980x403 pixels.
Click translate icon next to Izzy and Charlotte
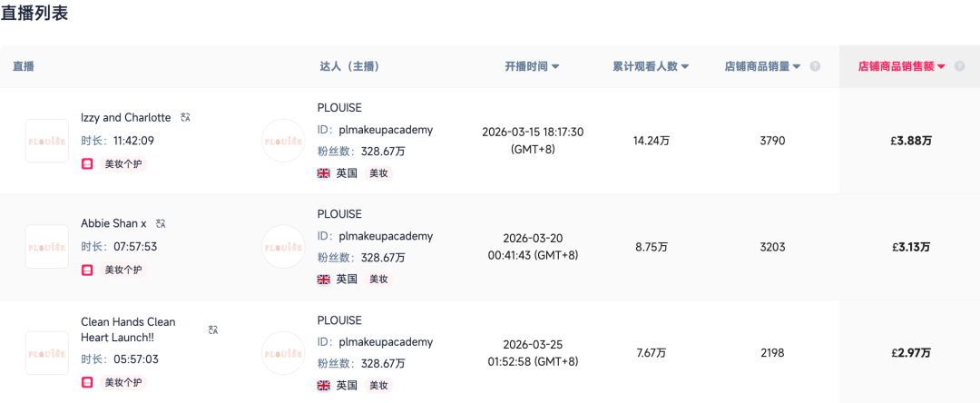click(186, 117)
